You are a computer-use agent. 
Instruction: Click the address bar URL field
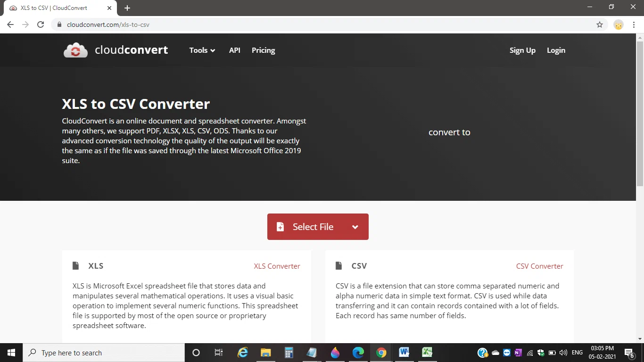click(x=325, y=25)
